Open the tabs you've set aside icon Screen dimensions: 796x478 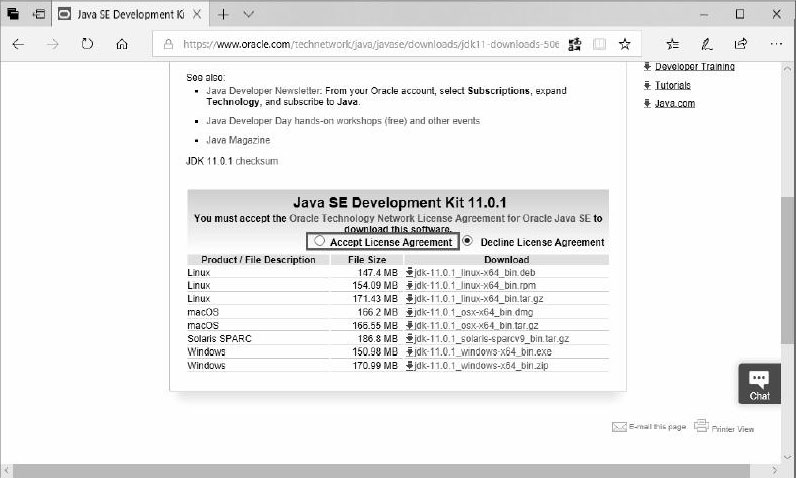pyautogui.click(x=13, y=14)
